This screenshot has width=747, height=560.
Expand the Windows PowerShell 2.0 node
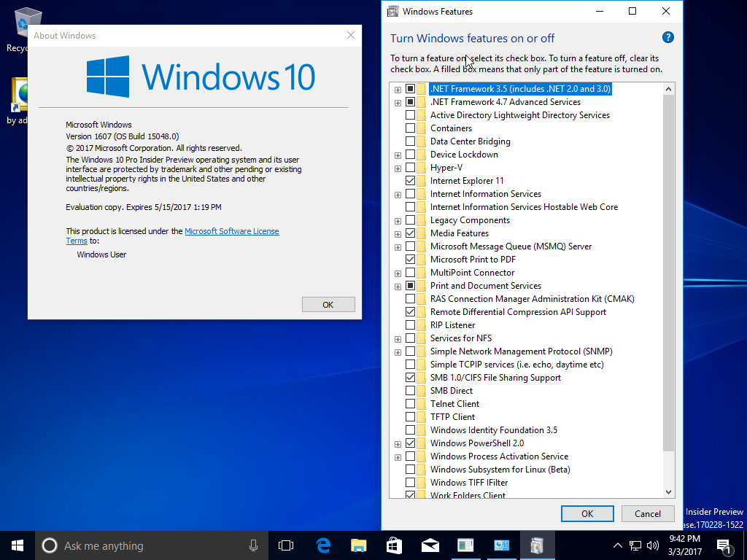[x=398, y=444]
